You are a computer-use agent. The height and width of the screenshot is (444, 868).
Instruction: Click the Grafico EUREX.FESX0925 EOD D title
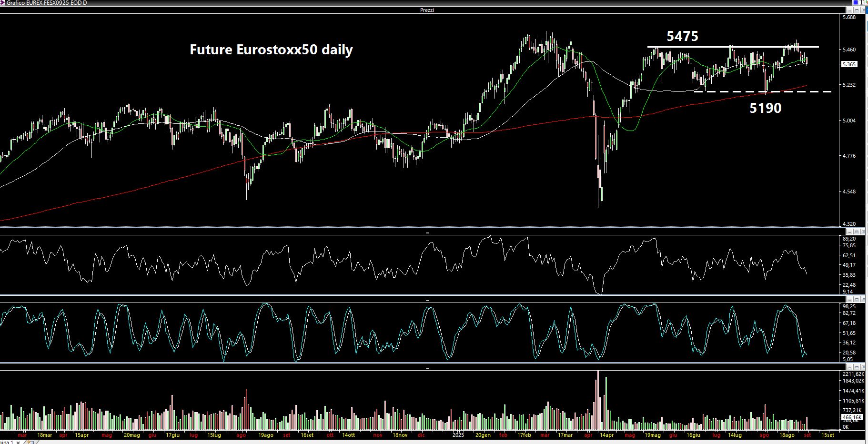[x=47, y=3]
